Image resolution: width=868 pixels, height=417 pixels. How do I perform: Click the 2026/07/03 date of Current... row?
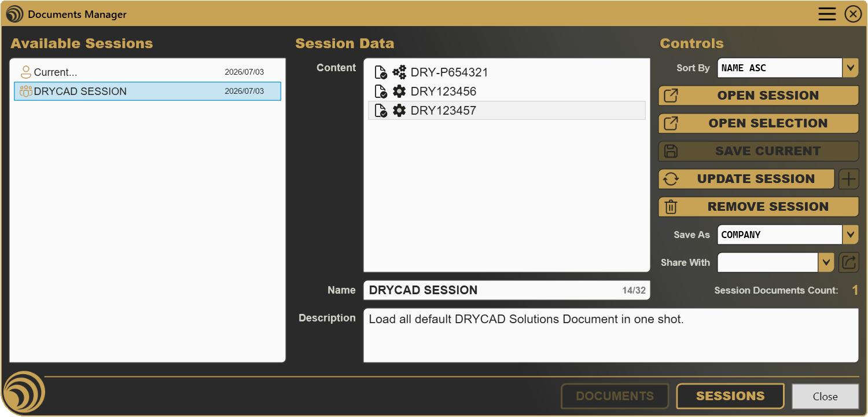click(244, 72)
